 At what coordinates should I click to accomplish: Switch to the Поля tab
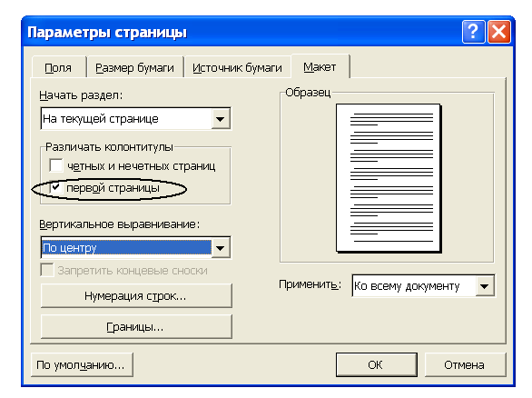pos(58,67)
